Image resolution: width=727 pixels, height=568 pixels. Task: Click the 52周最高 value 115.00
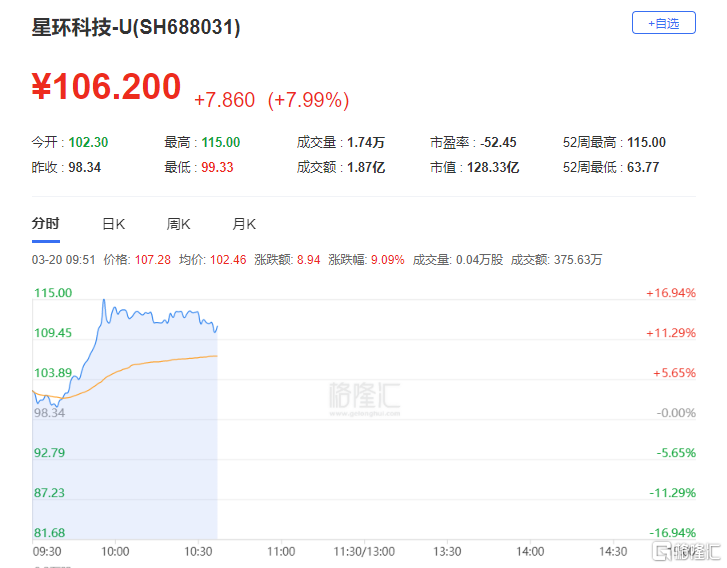point(646,142)
